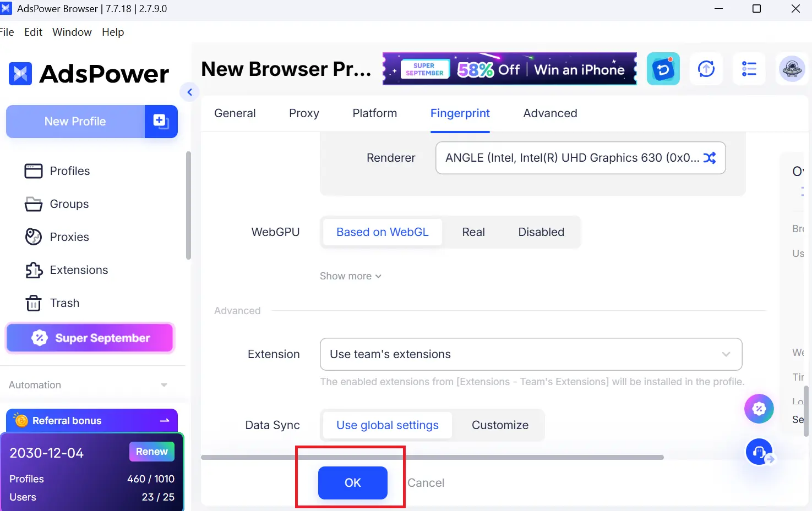Image resolution: width=812 pixels, height=511 pixels.
Task: Click the Super September percent badge icon
Action: pos(40,338)
